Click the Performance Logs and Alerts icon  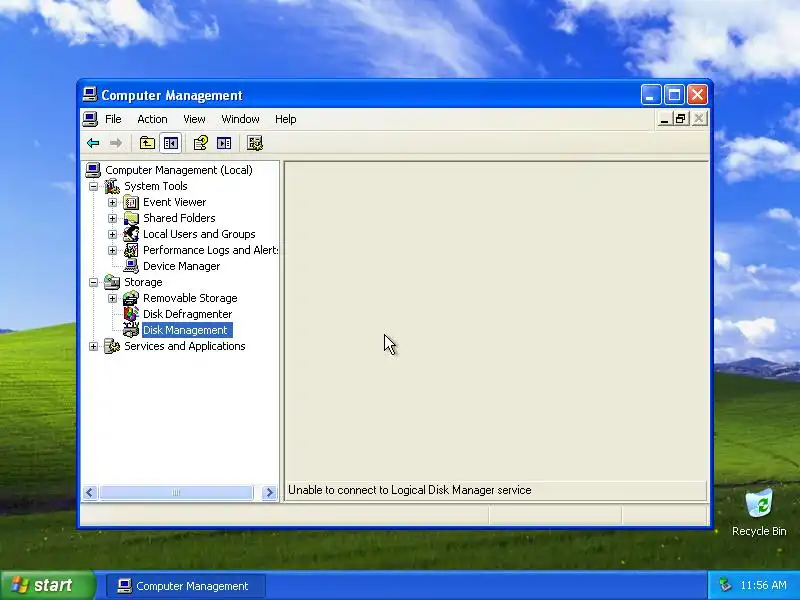[x=131, y=251]
